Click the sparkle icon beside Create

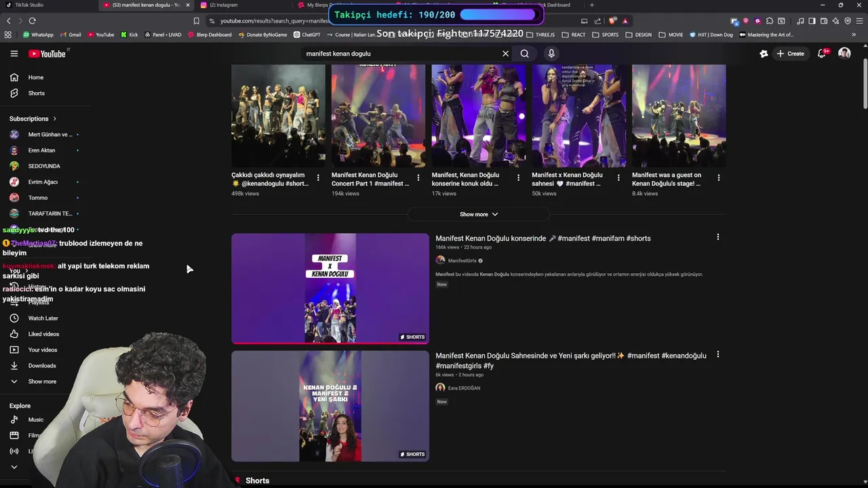click(764, 54)
